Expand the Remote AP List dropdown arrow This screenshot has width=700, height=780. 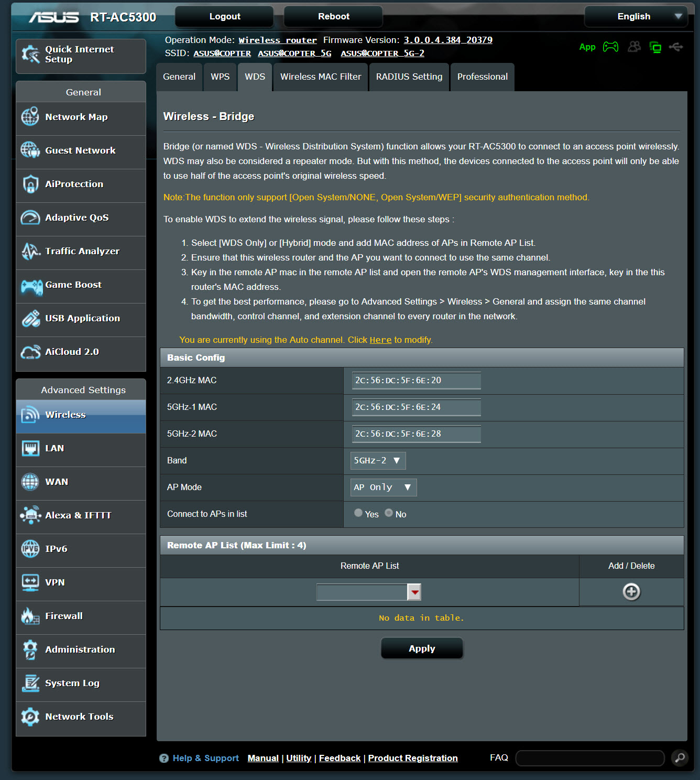coord(414,592)
